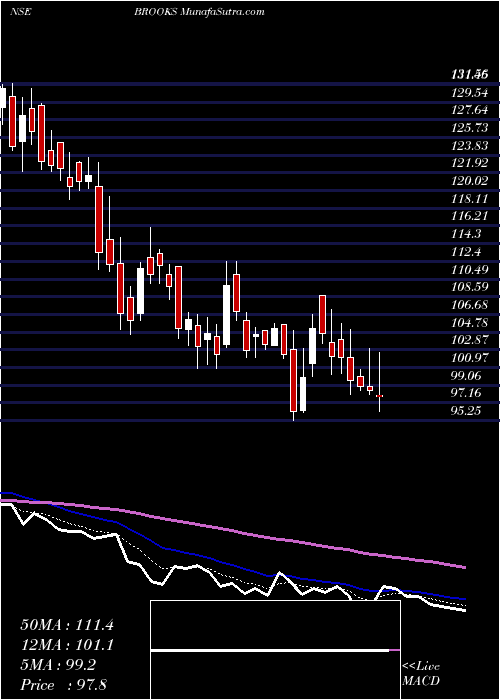This screenshot has width=500, height=700.
Task: Click the 97.16 price level label
Action: [x=466, y=393]
